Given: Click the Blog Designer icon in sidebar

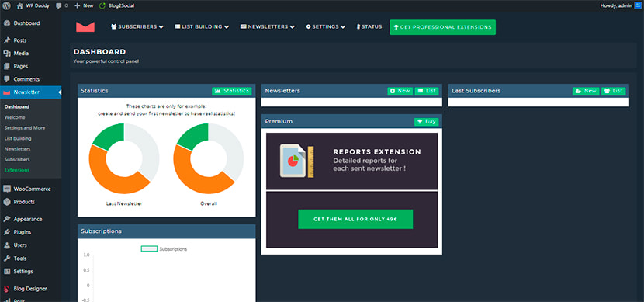Looking at the screenshot, I should pos(6,289).
